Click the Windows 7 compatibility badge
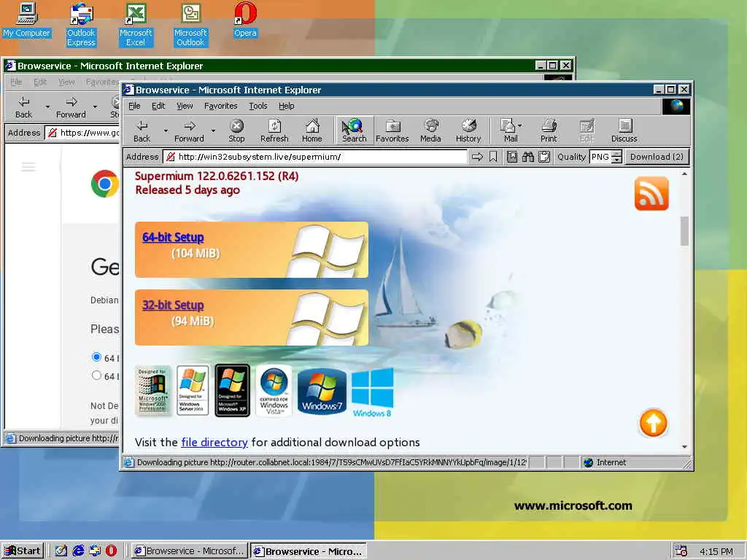Viewport: 747px width, 560px height. 322,391
